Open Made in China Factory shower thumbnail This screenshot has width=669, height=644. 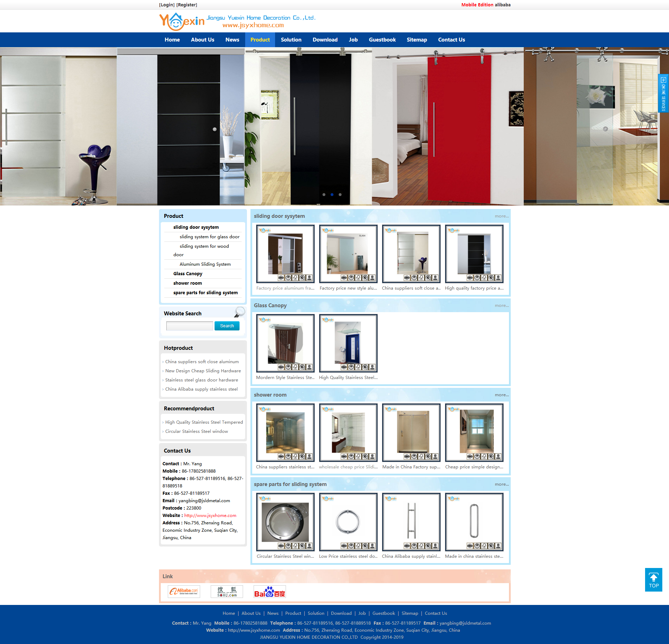click(x=411, y=433)
